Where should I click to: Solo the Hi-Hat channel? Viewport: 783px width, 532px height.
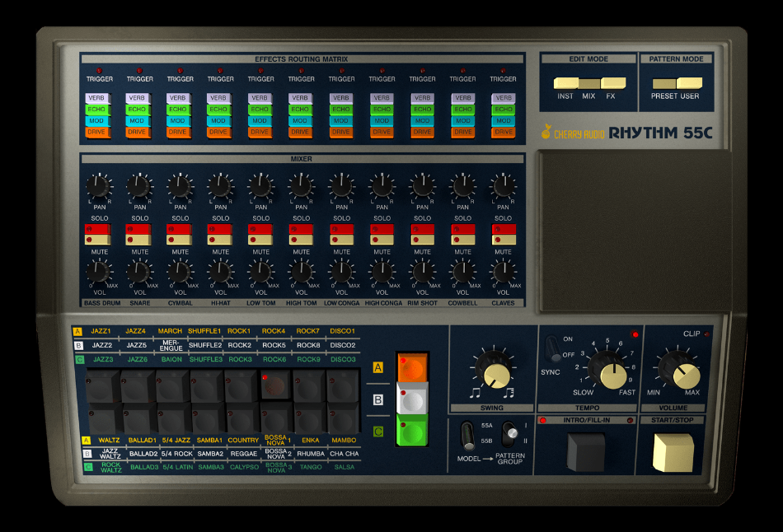point(219,229)
